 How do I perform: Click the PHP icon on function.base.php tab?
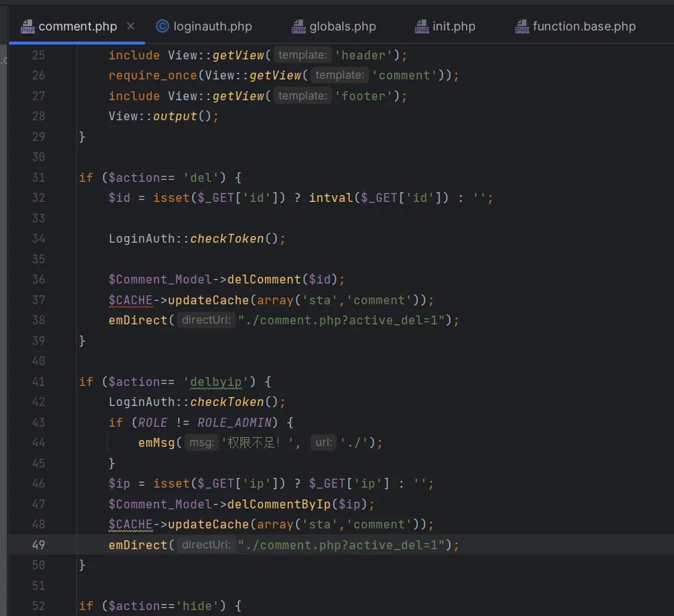tap(523, 27)
